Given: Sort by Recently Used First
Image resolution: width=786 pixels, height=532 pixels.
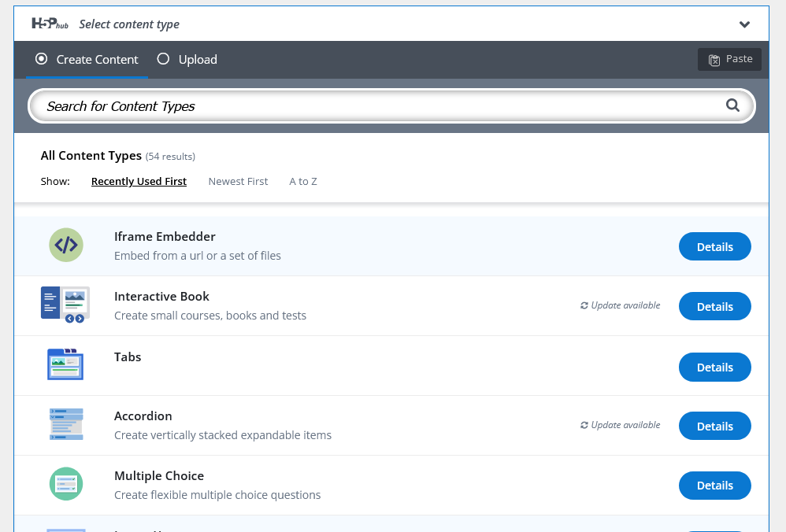Looking at the screenshot, I should pyautogui.click(x=139, y=181).
